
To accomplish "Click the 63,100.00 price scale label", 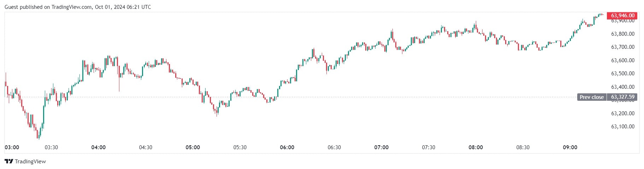I will pyautogui.click(x=623, y=127).
